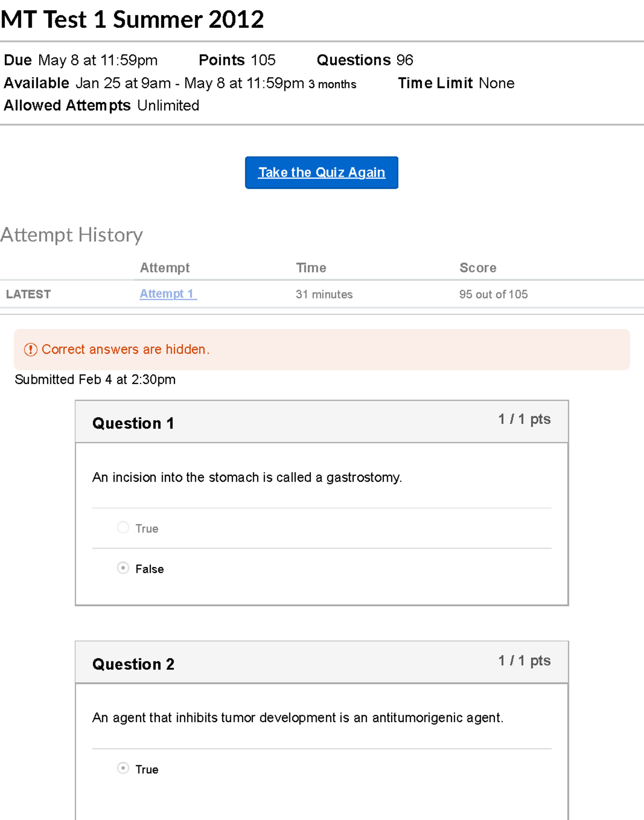Image resolution: width=644 pixels, height=820 pixels.
Task: Click the Submitted Feb 4 timestamp
Action: click(95, 380)
